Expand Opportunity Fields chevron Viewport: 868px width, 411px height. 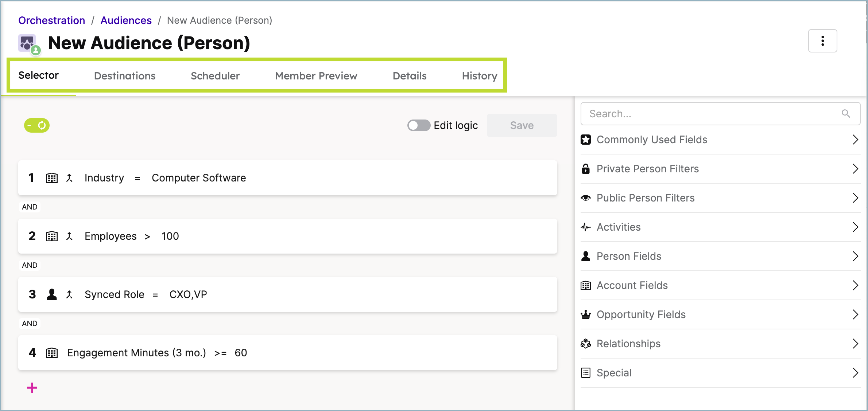(855, 314)
